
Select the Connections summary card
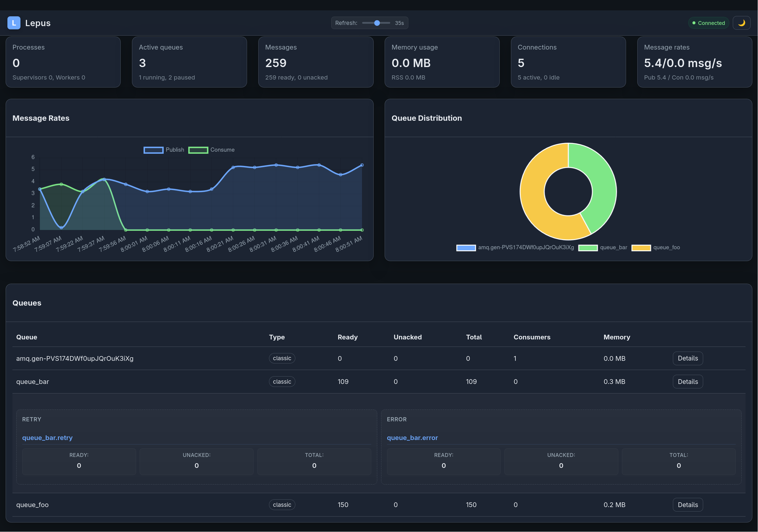click(x=568, y=62)
